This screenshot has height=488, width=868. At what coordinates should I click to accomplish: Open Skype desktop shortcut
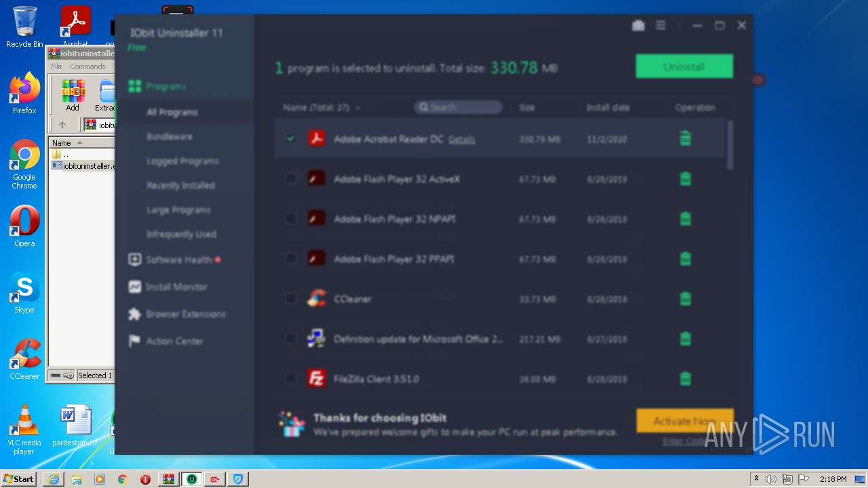[24, 293]
